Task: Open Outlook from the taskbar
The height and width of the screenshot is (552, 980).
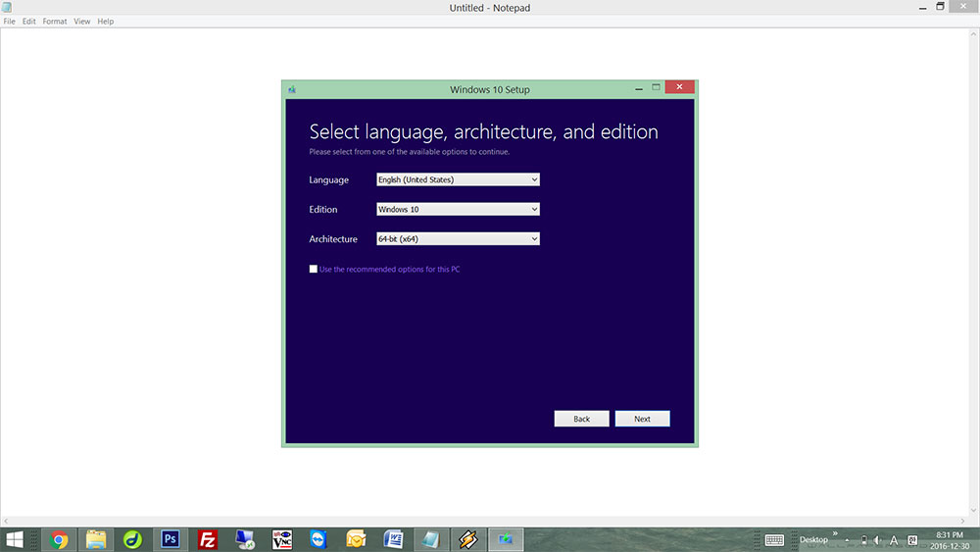Action: tap(356, 539)
